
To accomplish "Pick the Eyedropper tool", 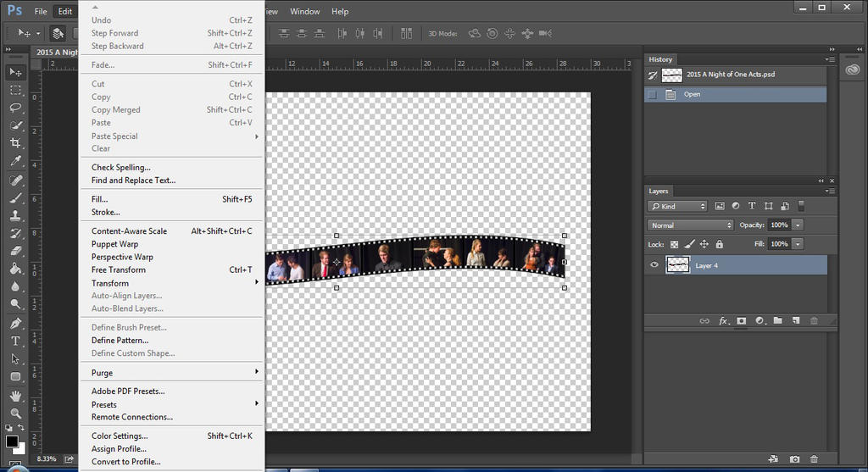I will (x=15, y=161).
